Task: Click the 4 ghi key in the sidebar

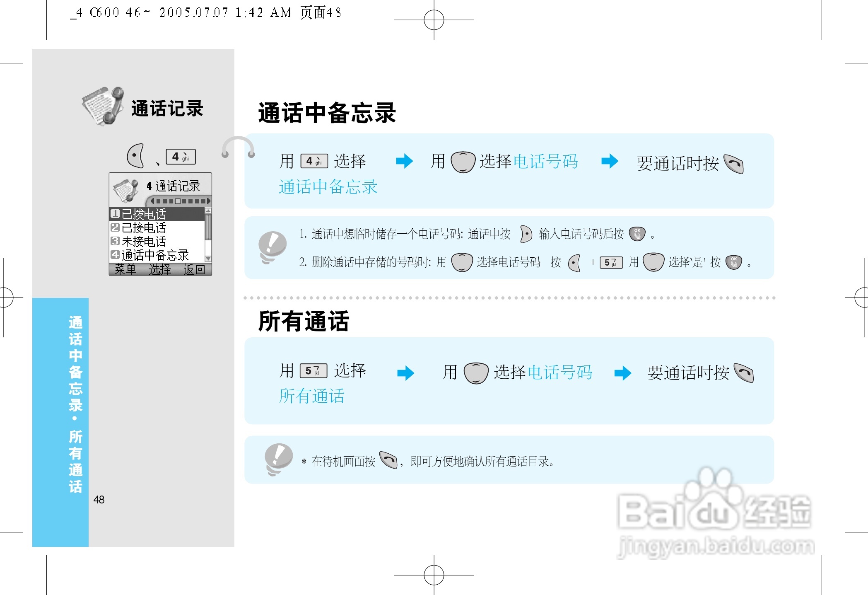Action: pos(181,157)
